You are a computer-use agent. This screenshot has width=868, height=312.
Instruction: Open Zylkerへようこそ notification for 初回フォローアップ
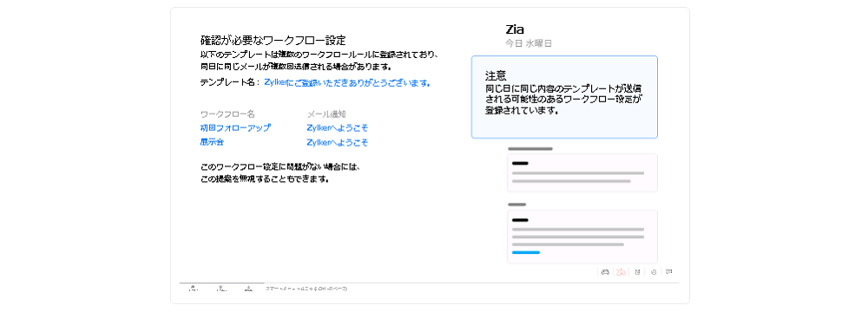(x=337, y=127)
